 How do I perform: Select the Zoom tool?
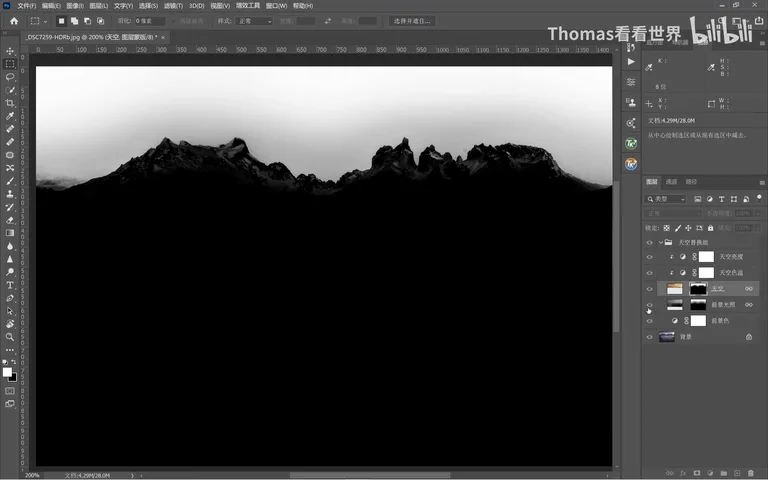pyautogui.click(x=10, y=337)
